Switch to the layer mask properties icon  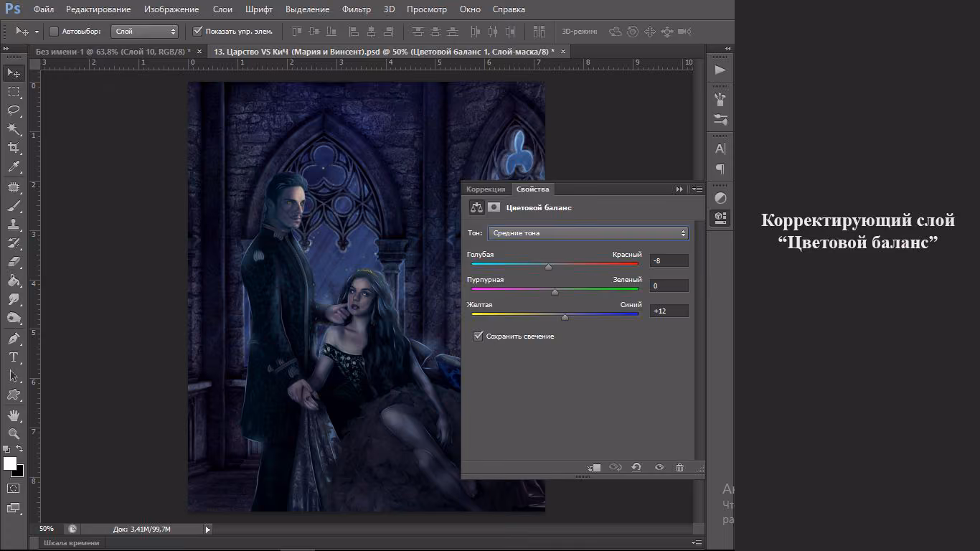click(494, 207)
